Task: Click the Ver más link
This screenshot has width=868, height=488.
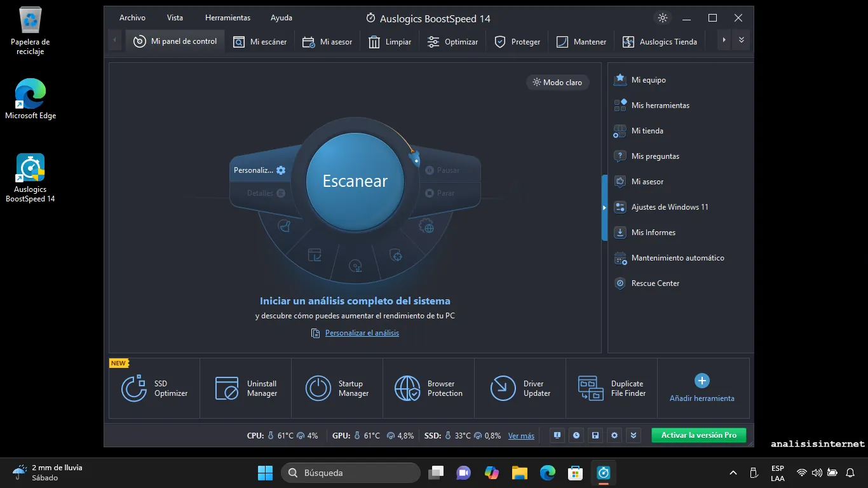Action: tap(521, 436)
